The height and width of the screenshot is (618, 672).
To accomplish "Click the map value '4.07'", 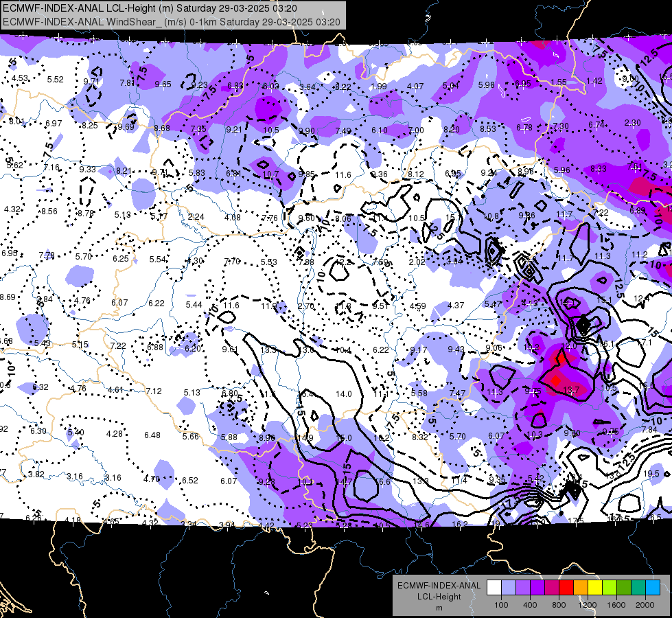I will click(415, 87).
